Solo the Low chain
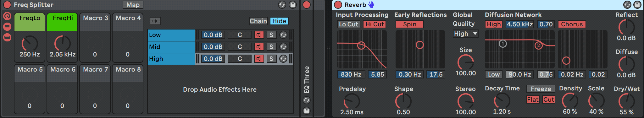Screen dimensions: 644x118 [x=271, y=35]
